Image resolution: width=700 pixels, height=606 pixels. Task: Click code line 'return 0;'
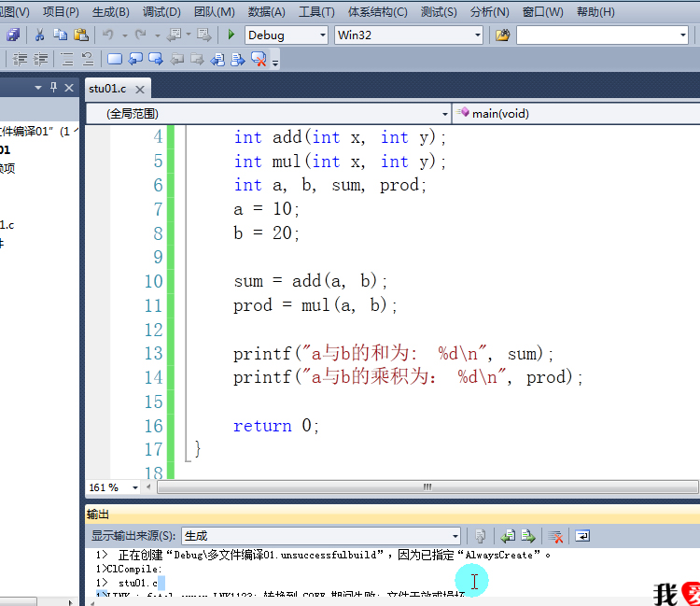tap(276, 425)
